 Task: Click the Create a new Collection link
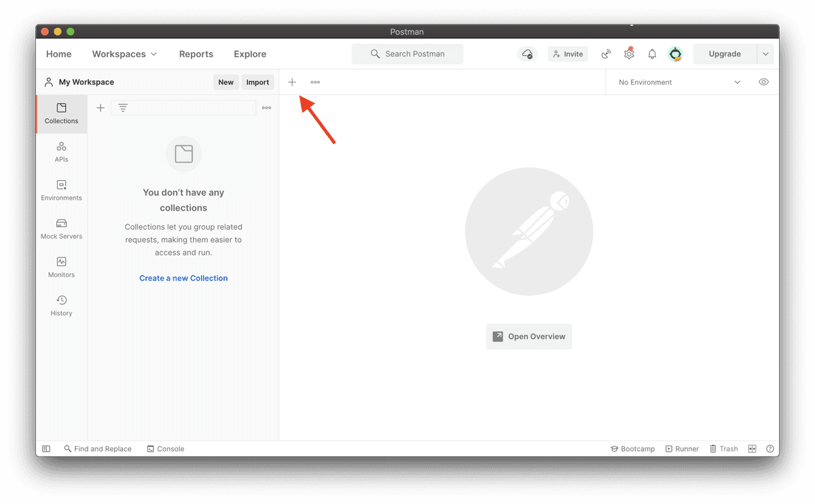[x=183, y=278]
